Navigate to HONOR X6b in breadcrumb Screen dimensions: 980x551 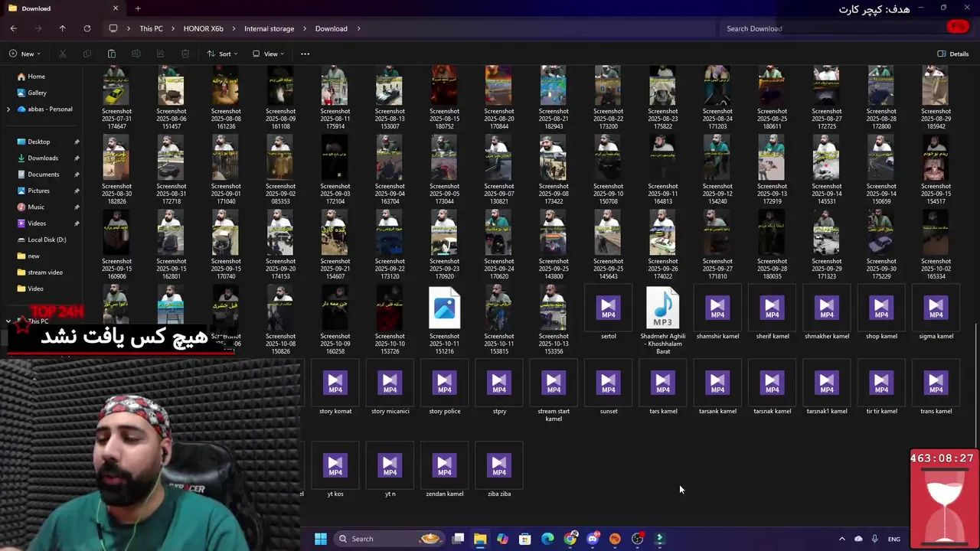204,28
